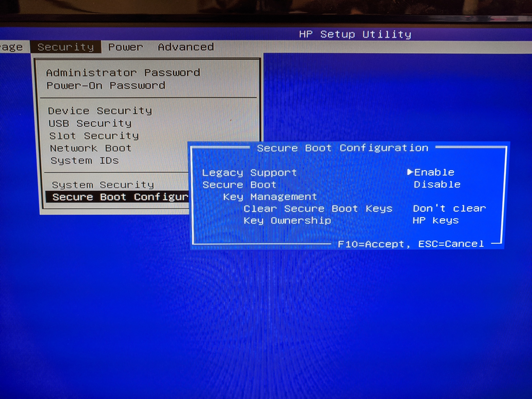The image size is (532, 399).
Task: Open Device Security option
Action: coord(100,111)
